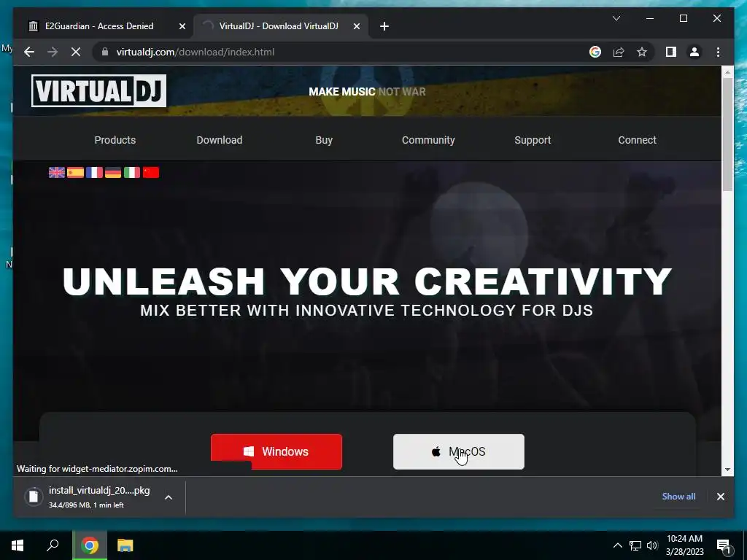Click the MAKE MUSIC NOT WAR banner
747x560 pixels.
click(367, 91)
